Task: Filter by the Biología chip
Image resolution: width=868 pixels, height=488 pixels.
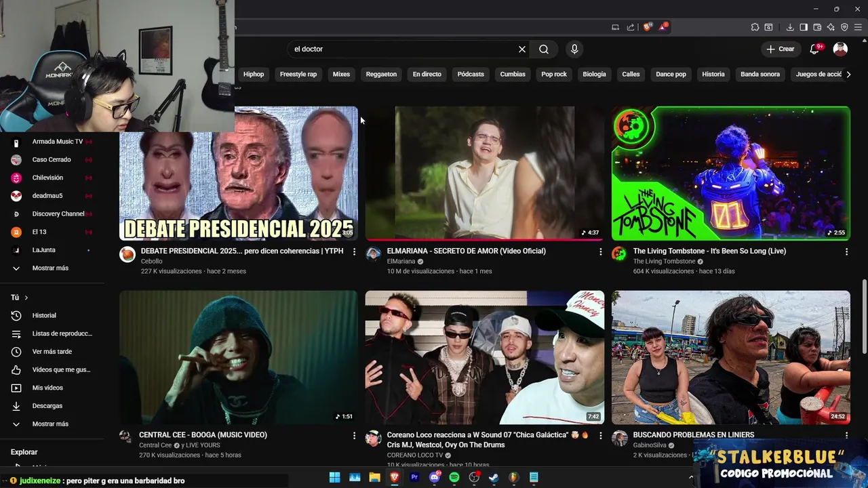Action: click(x=594, y=75)
